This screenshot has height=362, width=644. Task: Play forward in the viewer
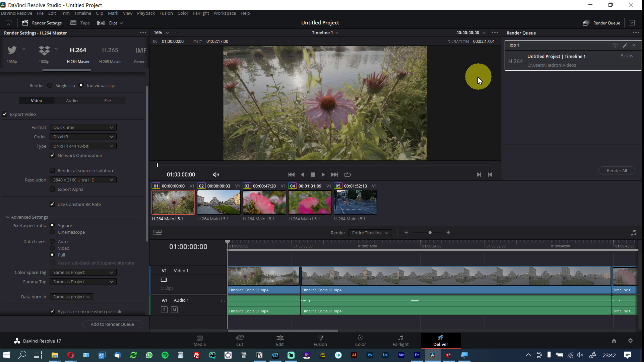pos(323,175)
